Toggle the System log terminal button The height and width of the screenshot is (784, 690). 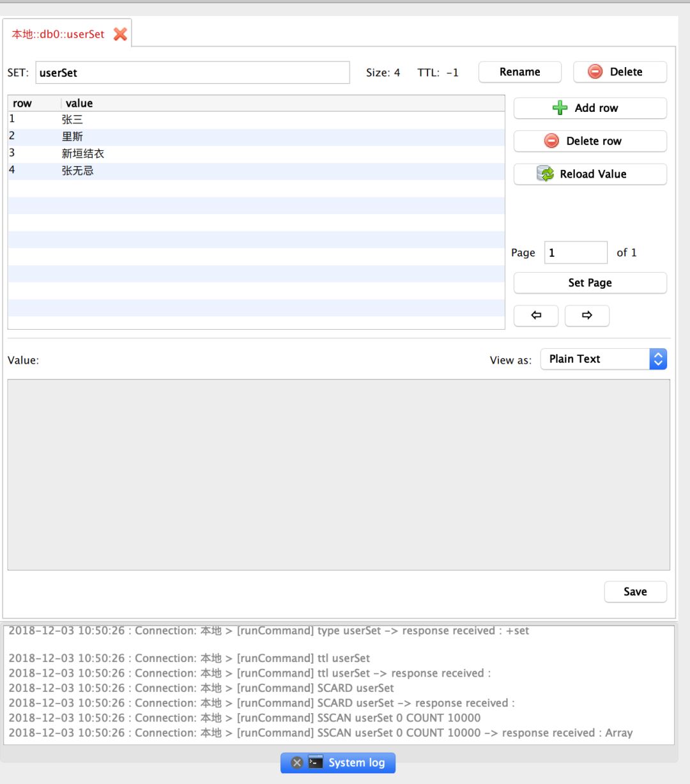[x=348, y=762]
